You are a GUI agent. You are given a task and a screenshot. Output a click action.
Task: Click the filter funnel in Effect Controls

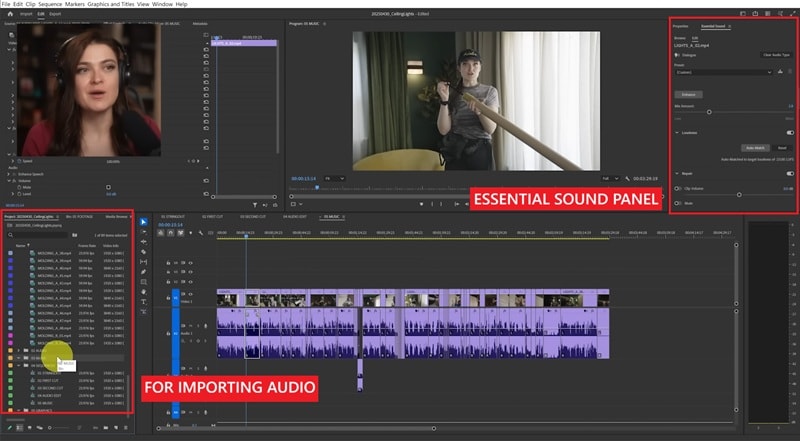click(255, 205)
